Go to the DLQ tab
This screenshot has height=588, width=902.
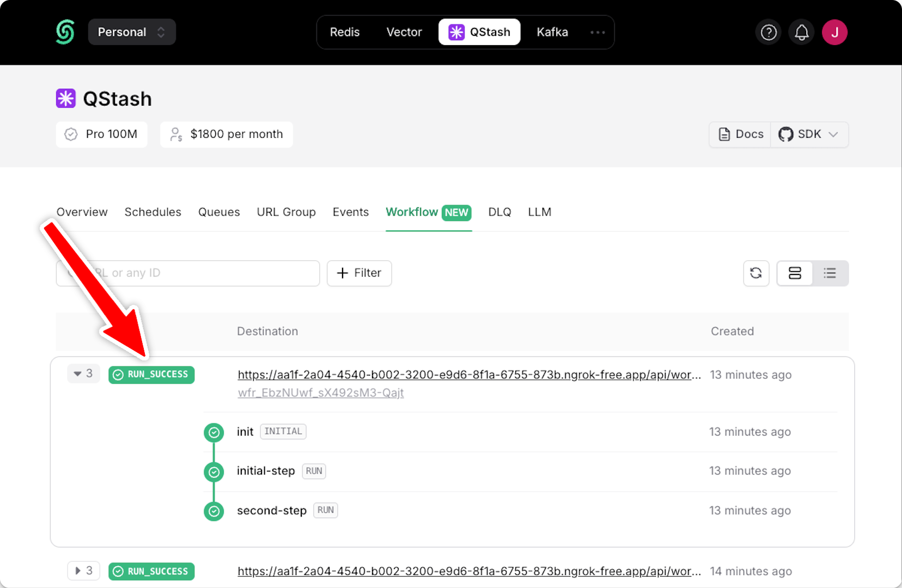click(500, 212)
